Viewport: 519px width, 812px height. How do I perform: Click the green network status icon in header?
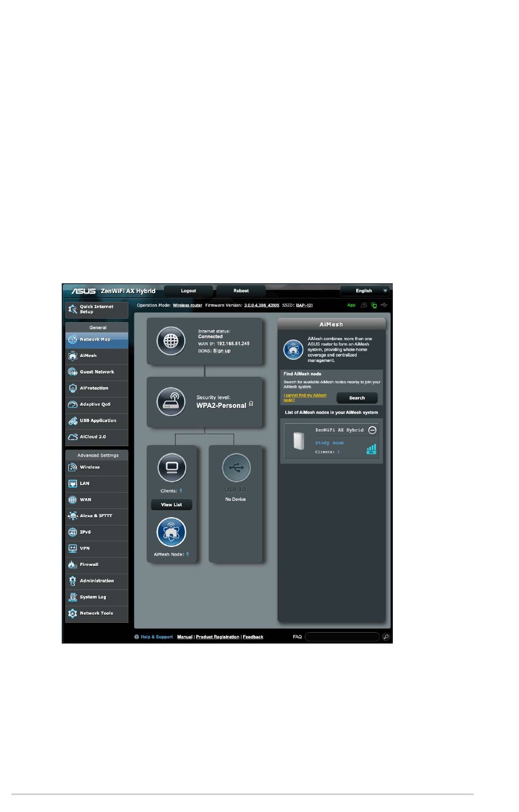pos(374,306)
